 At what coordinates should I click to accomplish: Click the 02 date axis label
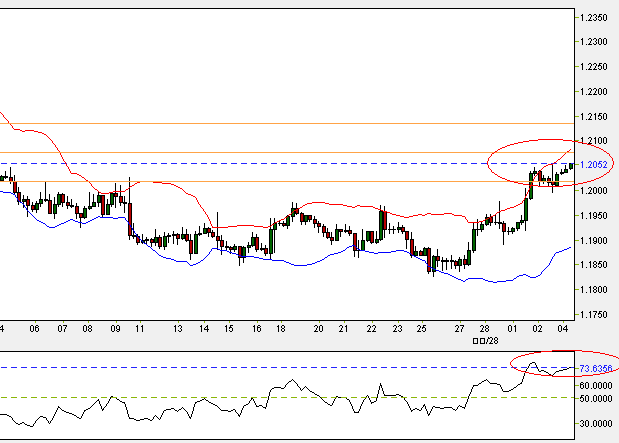point(537,328)
